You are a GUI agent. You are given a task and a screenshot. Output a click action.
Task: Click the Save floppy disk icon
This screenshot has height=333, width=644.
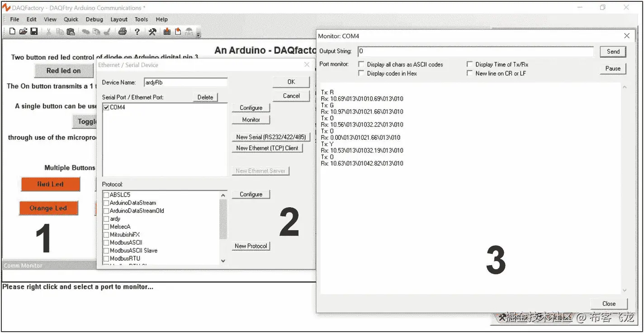click(x=34, y=31)
